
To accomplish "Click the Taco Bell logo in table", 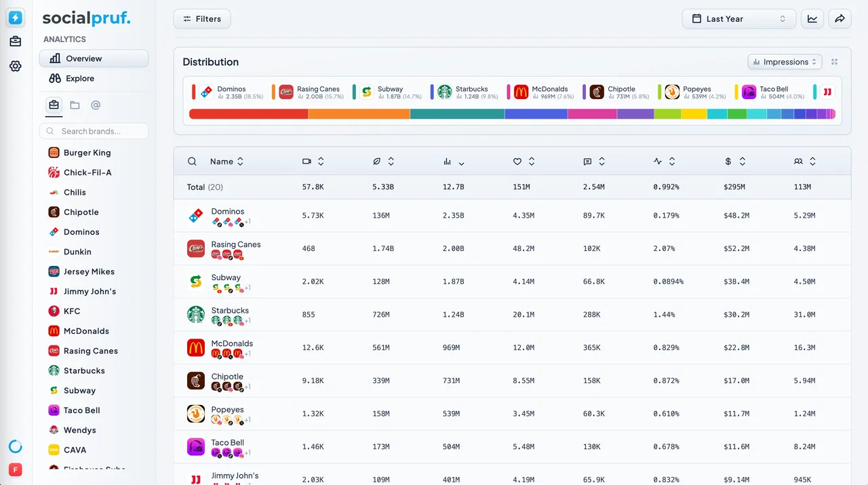I will coord(196,447).
